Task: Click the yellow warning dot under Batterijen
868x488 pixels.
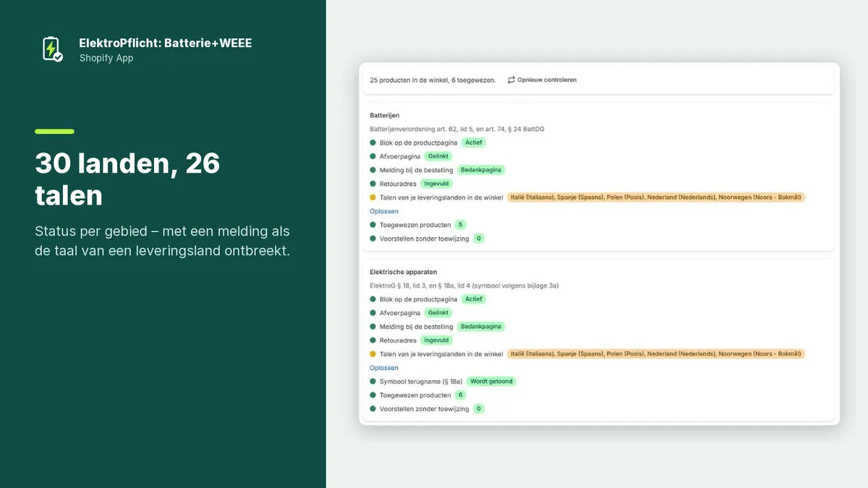Action: 373,197
